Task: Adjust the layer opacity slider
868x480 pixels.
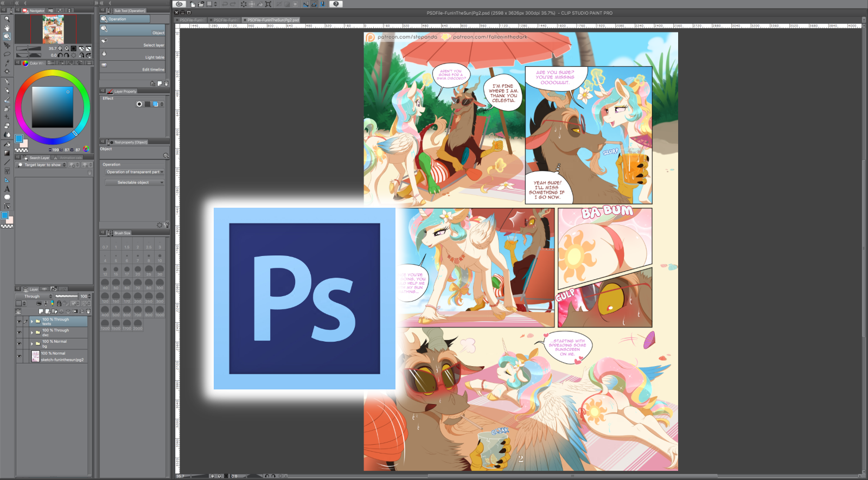Action: 67,297
